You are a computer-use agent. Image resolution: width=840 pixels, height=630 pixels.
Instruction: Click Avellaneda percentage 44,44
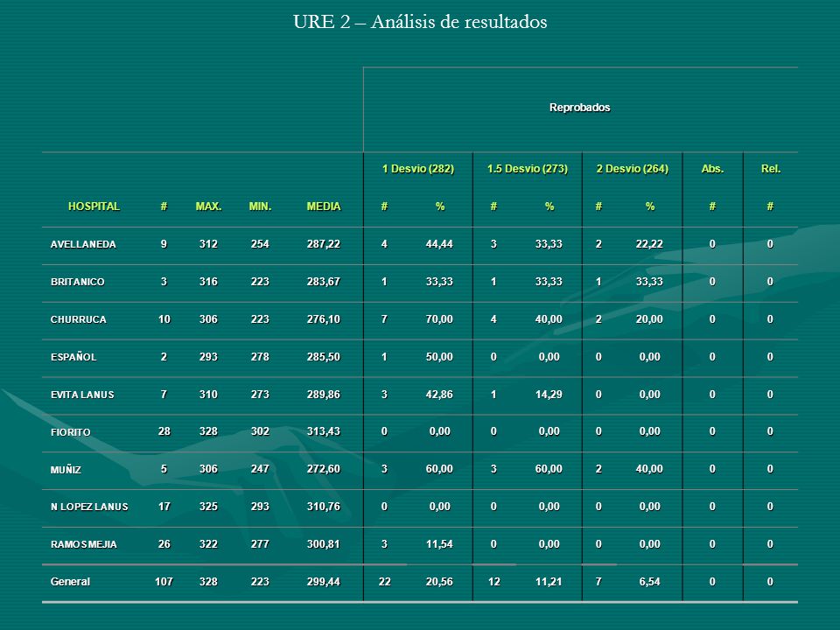(439, 244)
